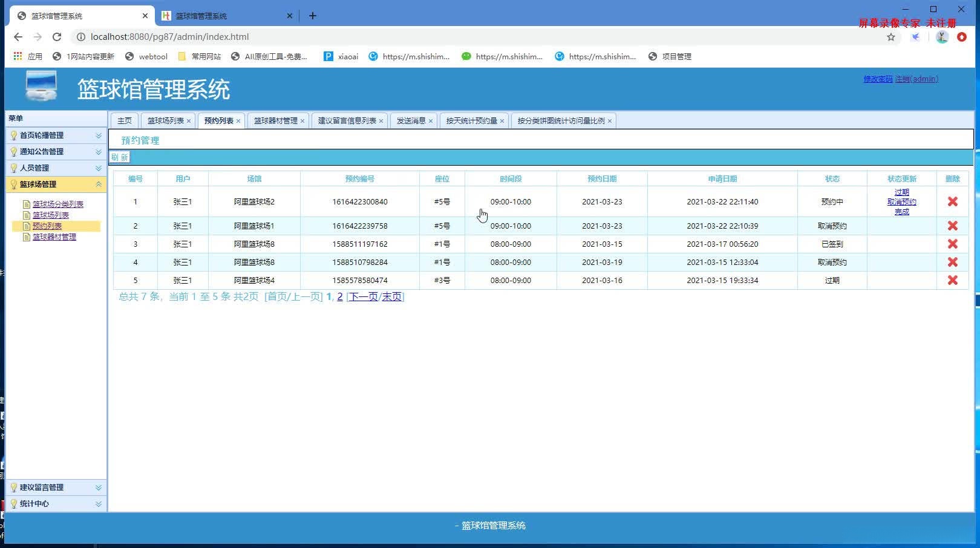Switch to the 主页 tab
The height and width of the screenshot is (548, 980).
tap(124, 120)
